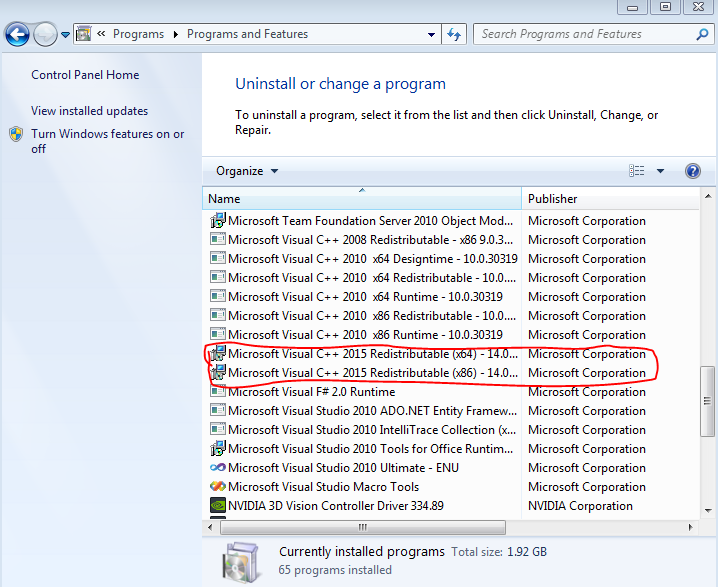This screenshot has height=587, width=718.
Task: Select Team Foundation Server 2010 Object Model icon
Action: (218, 220)
